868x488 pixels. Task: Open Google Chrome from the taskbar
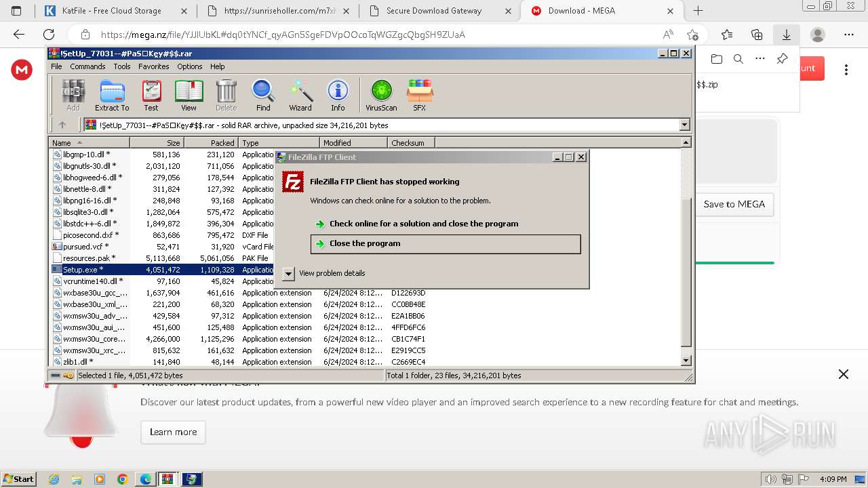tap(122, 479)
